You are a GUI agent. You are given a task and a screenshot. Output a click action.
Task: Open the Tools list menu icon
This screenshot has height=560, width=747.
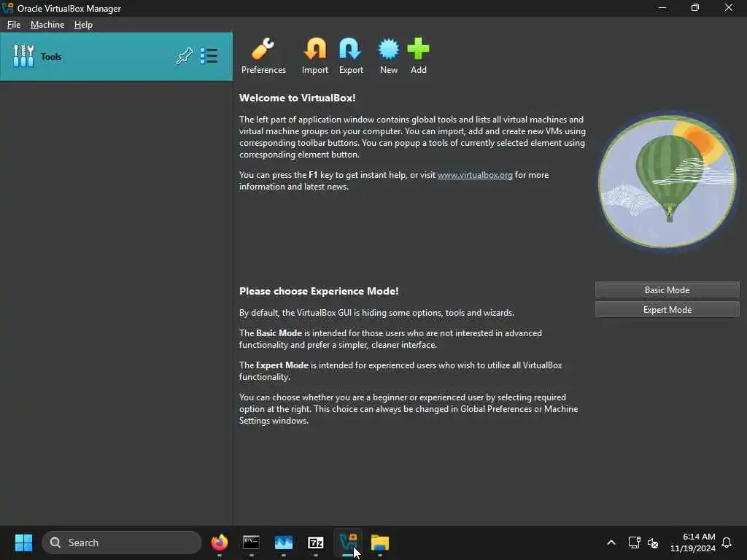pos(209,56)
